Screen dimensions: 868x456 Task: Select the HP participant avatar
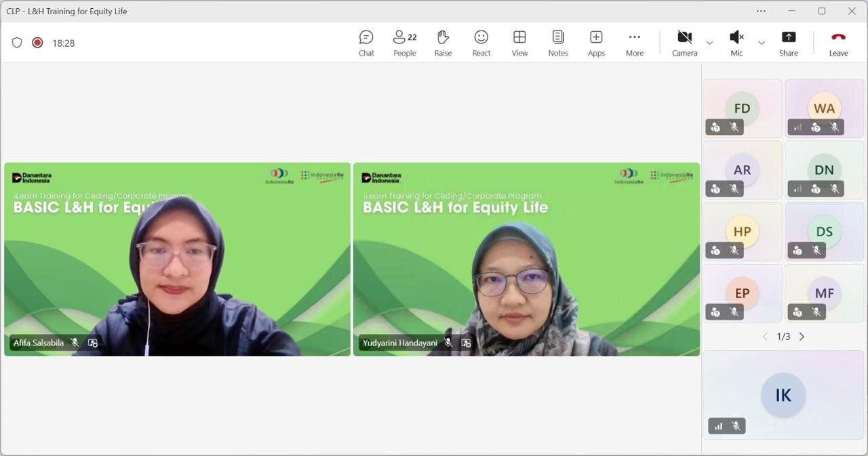[x=742, y=231]
